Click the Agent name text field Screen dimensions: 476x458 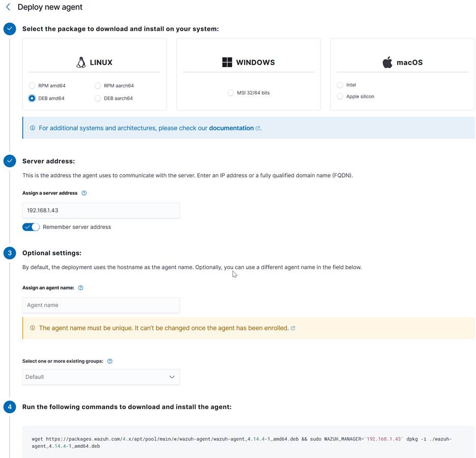pyautogui.click(x=101, y=305)
